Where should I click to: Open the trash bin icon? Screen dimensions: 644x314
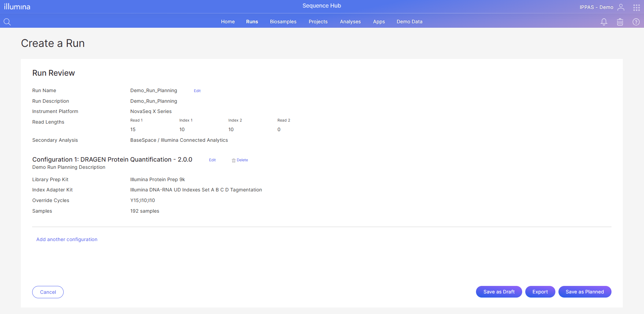pyautogui.click(x=620, y=22)
